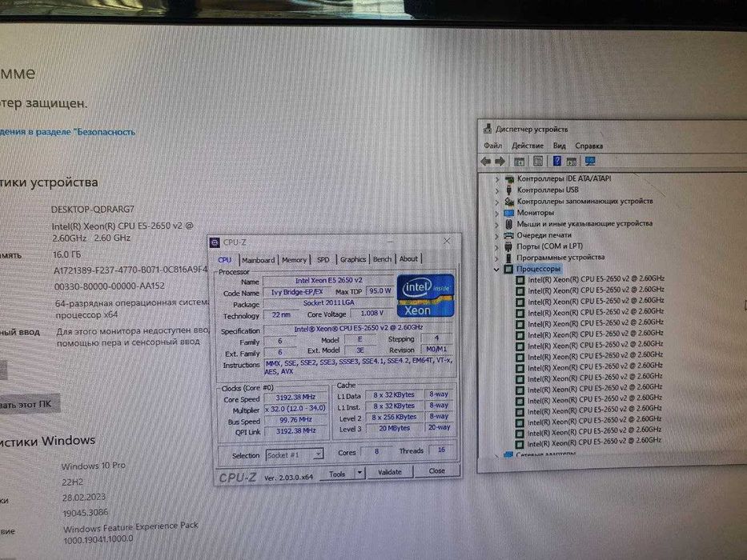Click Multiplier value x 32.0 (12.0 - 34.0)
Screen dimensions: 747x560
[295, 409]
